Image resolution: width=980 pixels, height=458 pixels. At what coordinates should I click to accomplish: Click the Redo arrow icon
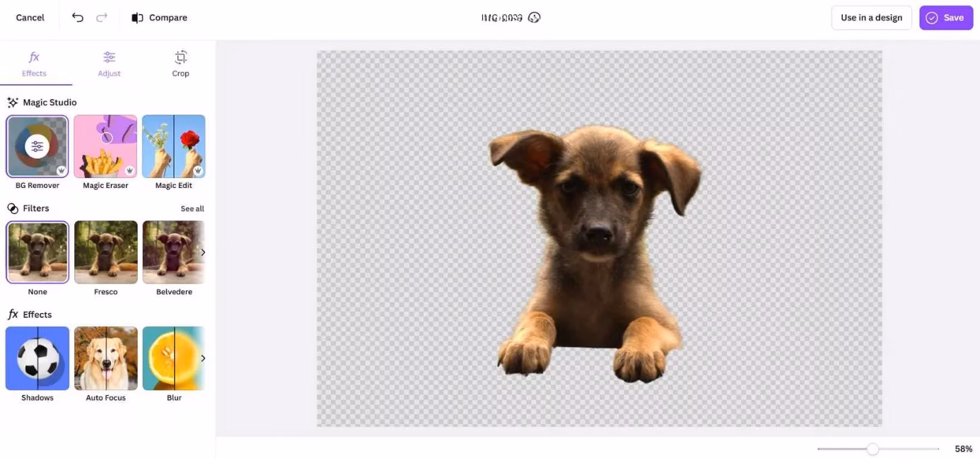(x=101, y=17)
